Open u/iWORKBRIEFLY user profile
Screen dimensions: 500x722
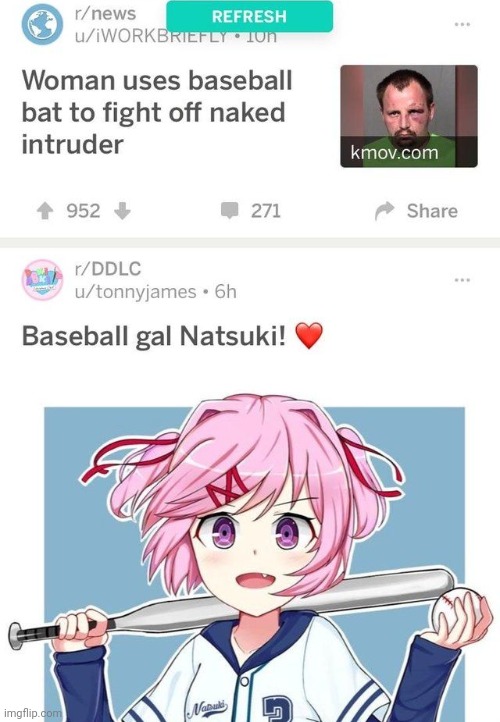(151, 37)
